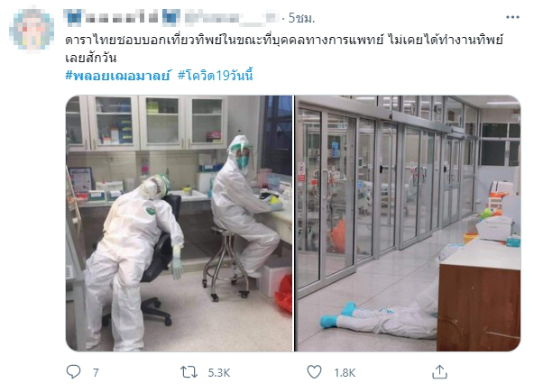The image size is (534, 392).
Task: Open the share upload arrow icon
Action: point(439,371)
